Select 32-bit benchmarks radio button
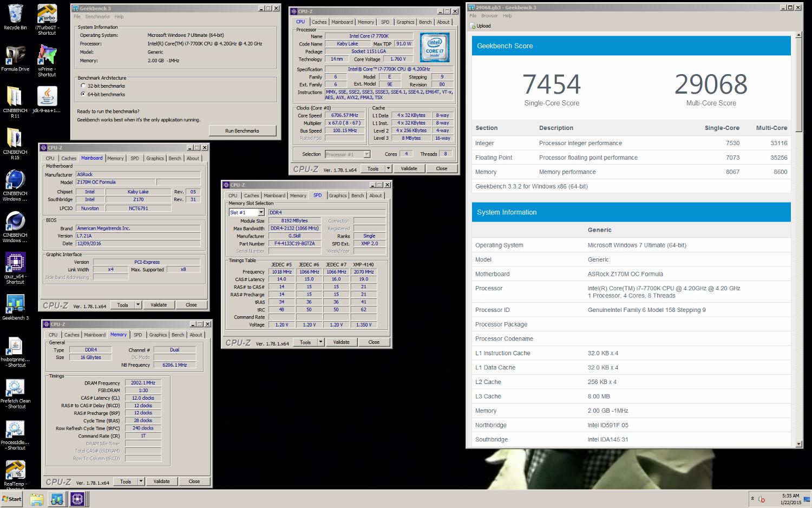812x508 pixels. pyautogui.click(x=83, y=86)
